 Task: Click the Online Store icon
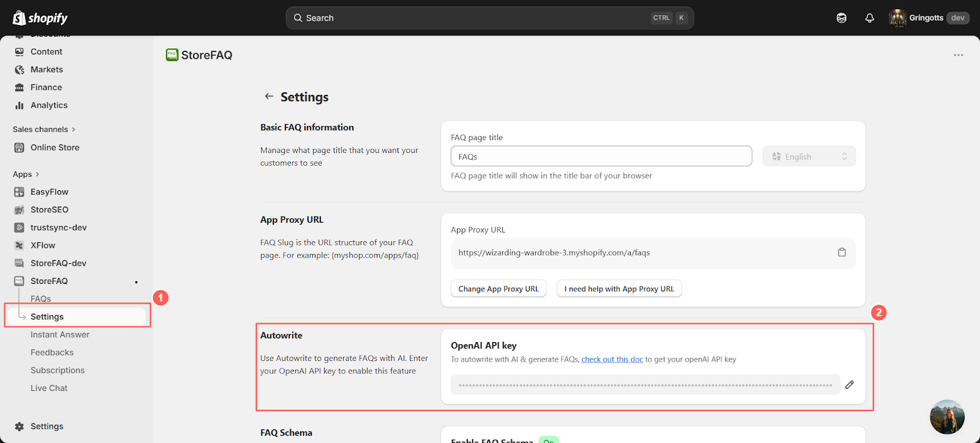point(20,147)
